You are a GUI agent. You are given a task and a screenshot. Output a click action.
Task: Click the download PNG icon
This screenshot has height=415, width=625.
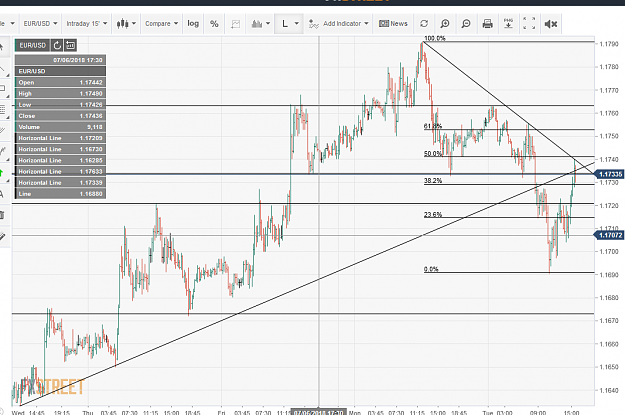point(508,24)
